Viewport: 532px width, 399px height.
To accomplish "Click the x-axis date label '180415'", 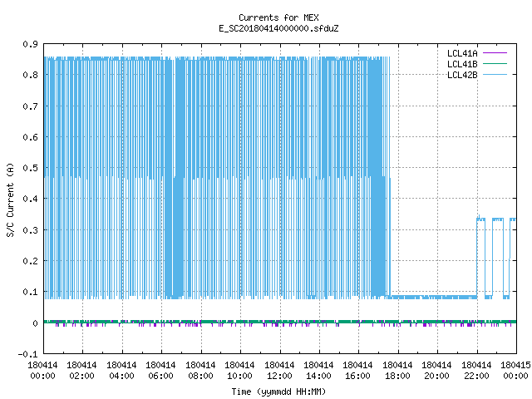I will pyautogui.click(x=515, y=365).
